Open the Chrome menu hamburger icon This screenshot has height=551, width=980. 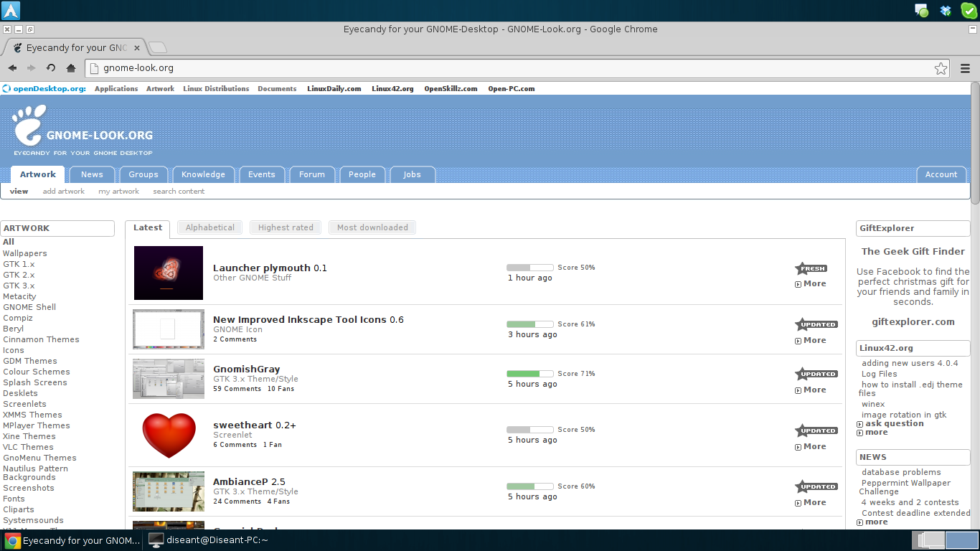(966, 68)
